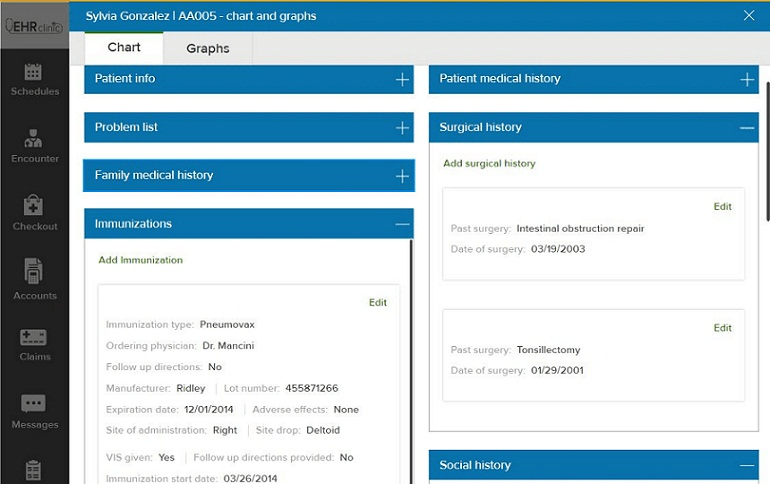The width and height of the screenshot is (770, 484).
Task: Open Schedules from the sidebar
Action: point(34,79)
